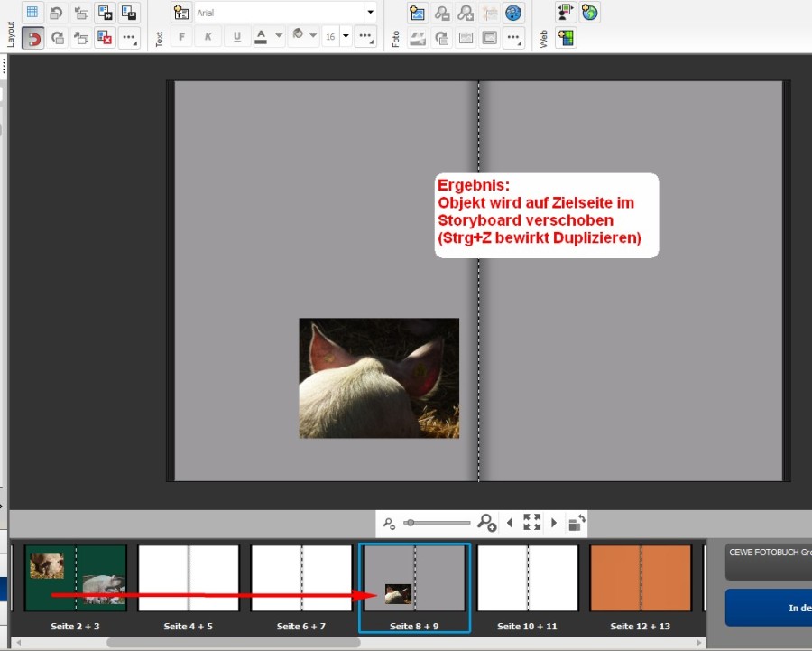Image resolution: width=812 pixels, height=651 pixels.
Task: Click the fit-to-screen zoom icon
Action: (531, 522)
